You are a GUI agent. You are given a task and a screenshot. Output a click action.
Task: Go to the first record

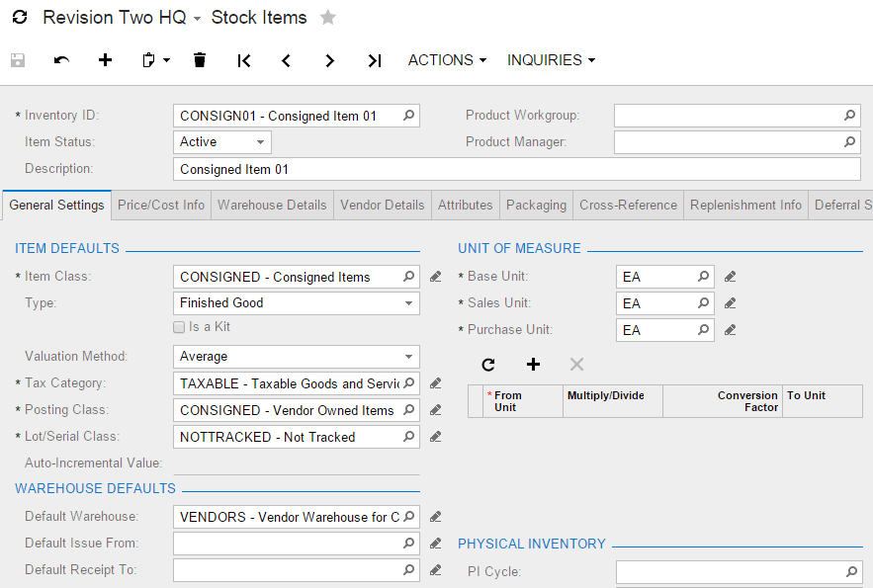point(244,60)
